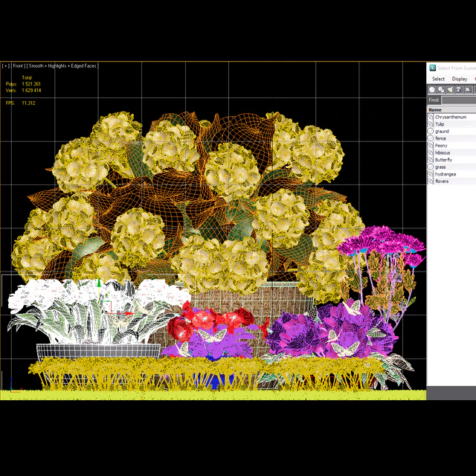Open the viewport [+] general menu
The image size is (476, 476).
(x=5, y=66)
